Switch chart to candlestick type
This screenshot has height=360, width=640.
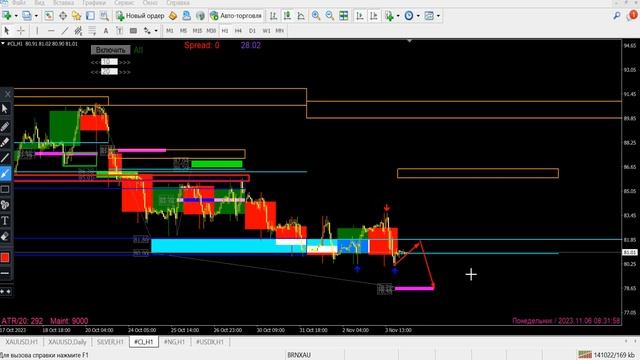click(287, 16)
